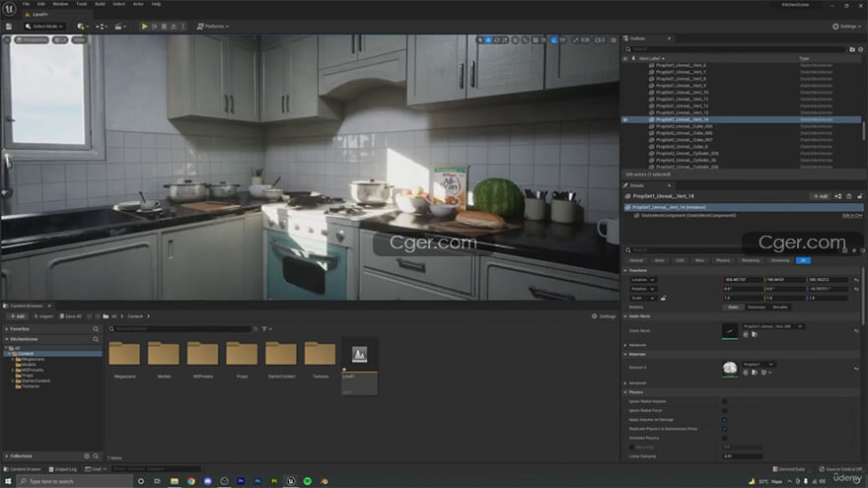This screenshot has width=868, height=488.
Task: Click the Unreal Engine logo icon
Action: coord(9,8)
